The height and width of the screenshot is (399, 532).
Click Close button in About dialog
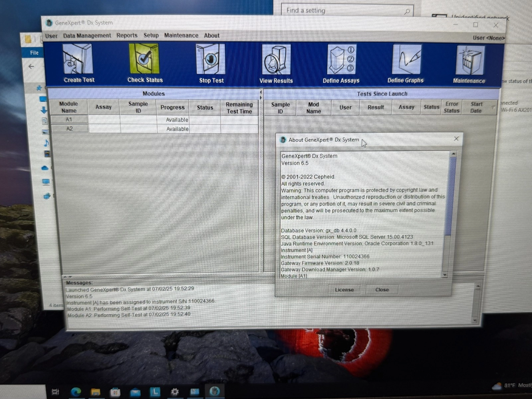point(382,290)
